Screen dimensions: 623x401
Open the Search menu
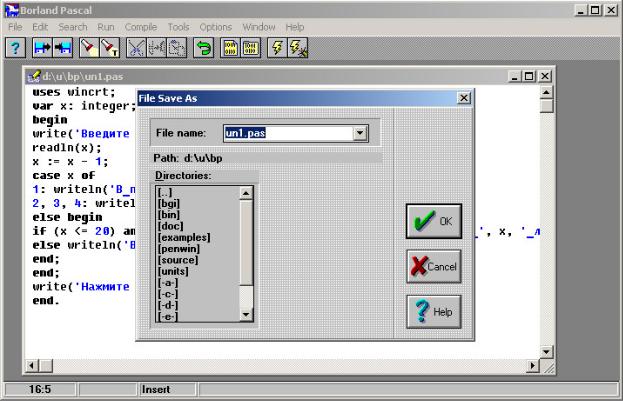click(73, 27)
